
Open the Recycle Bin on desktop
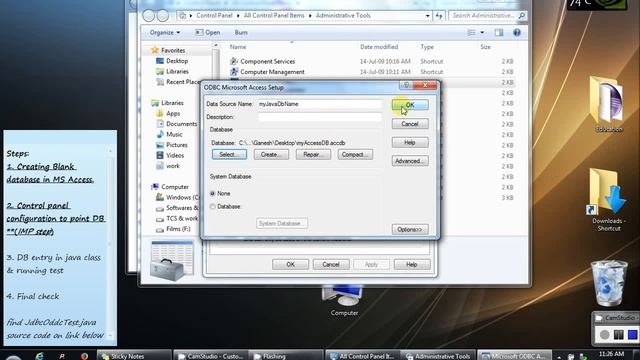point(609,283)
